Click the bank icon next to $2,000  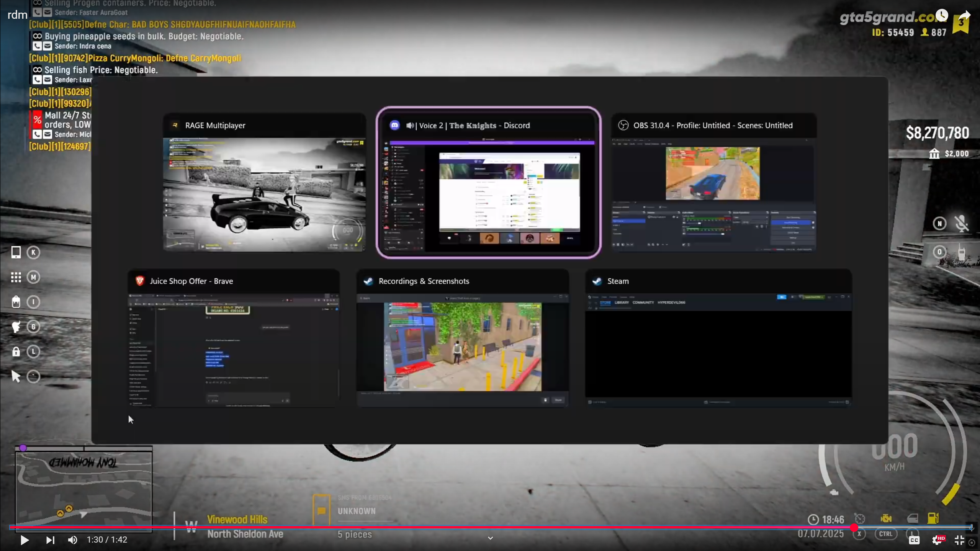click(x=934, y=154)
